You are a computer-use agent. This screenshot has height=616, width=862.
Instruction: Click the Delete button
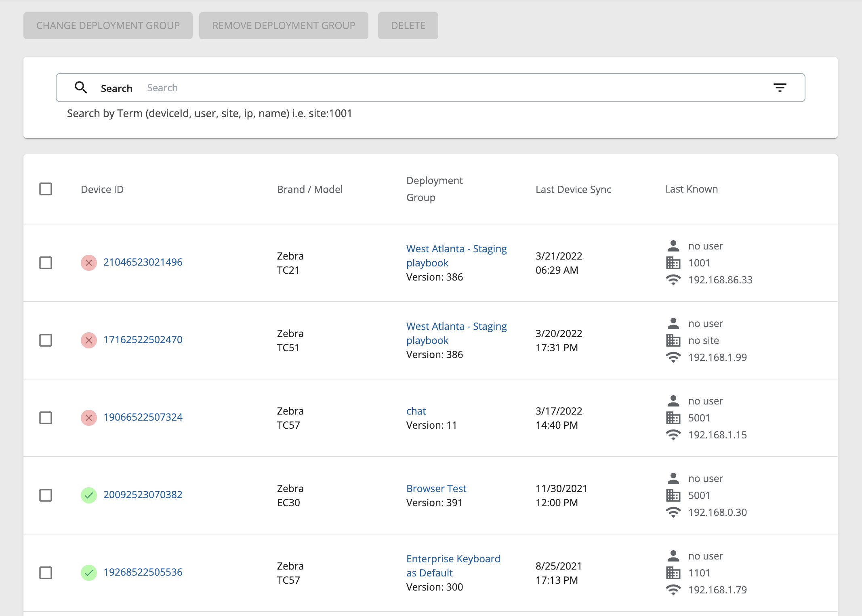pos(408,25)
